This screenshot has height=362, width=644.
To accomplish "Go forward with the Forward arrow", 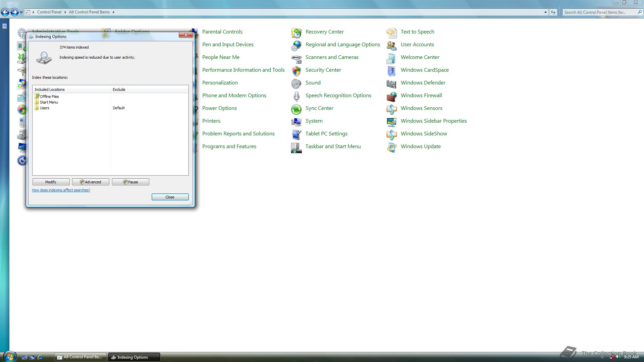I will pyautogui.click(x=14, y=12).
